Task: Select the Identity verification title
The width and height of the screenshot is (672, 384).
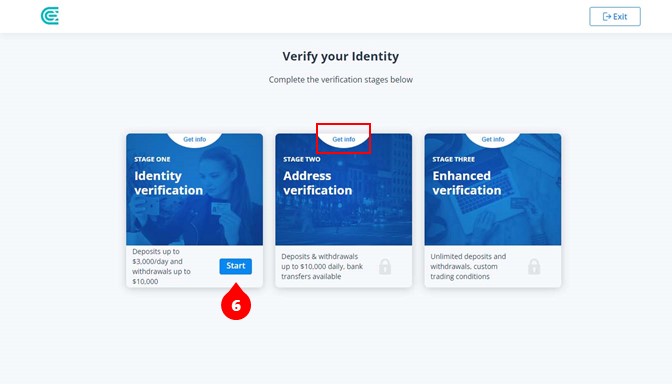Action: coord(168,183)
